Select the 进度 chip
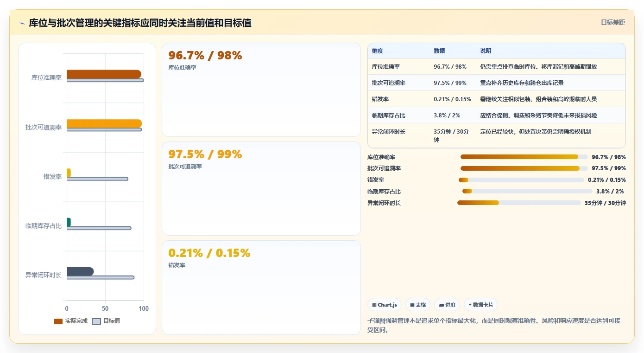 click(447, 305)
